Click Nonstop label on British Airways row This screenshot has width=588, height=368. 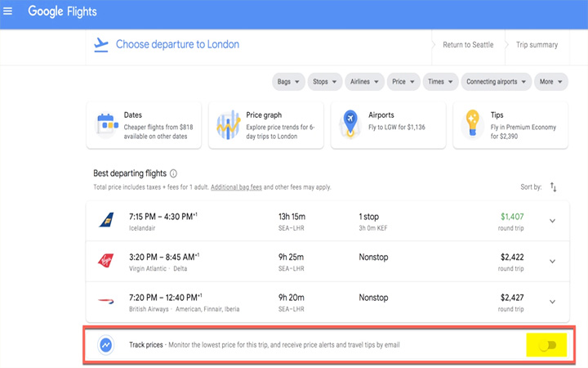click(373, 298)
